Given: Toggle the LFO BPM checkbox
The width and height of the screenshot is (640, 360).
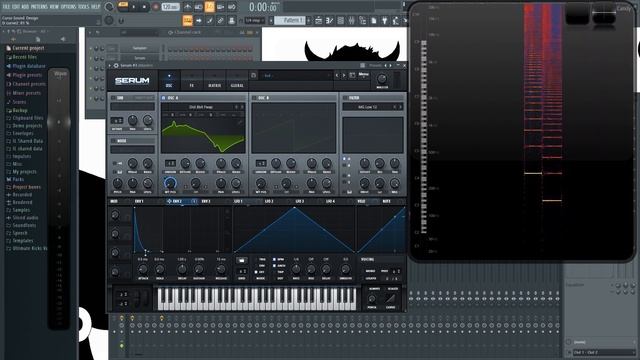Looking at the screenshot, I should point(275,259).
